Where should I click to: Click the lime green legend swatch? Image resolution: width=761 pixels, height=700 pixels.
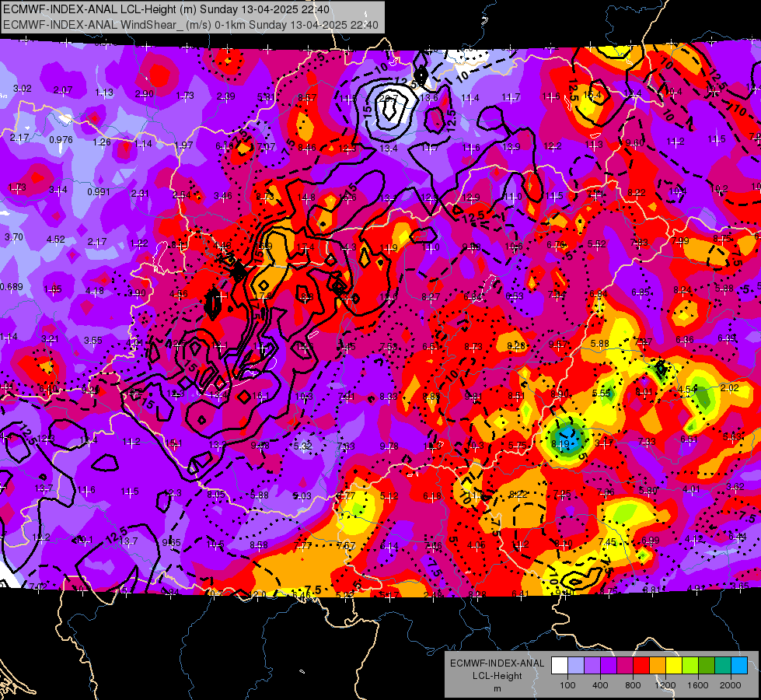pyautogui.click(x=690, y=666)
